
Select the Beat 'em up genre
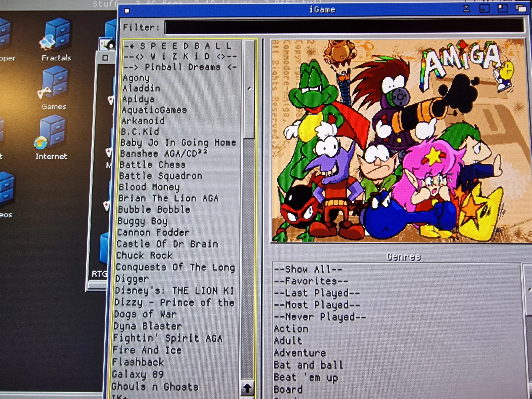pyautogui.click(x=306, y=377)
